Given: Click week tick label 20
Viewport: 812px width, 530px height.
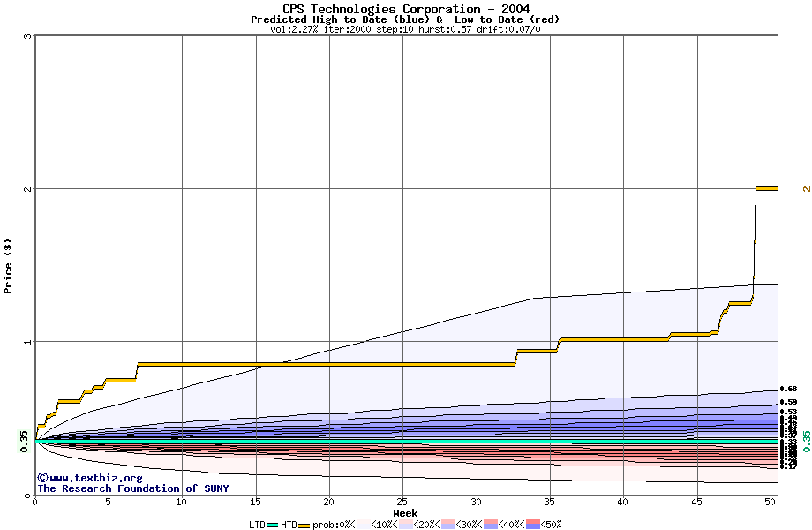Looking at the screenshot, I should point(328,502).
